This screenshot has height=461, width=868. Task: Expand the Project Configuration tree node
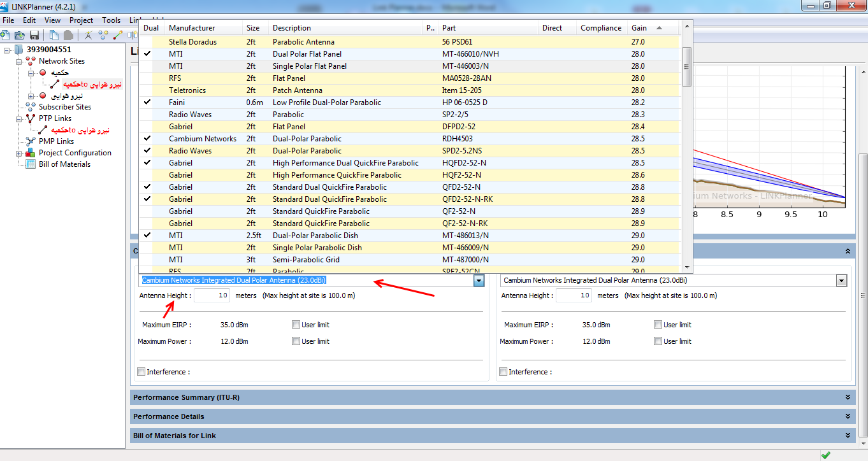point(19,153)
